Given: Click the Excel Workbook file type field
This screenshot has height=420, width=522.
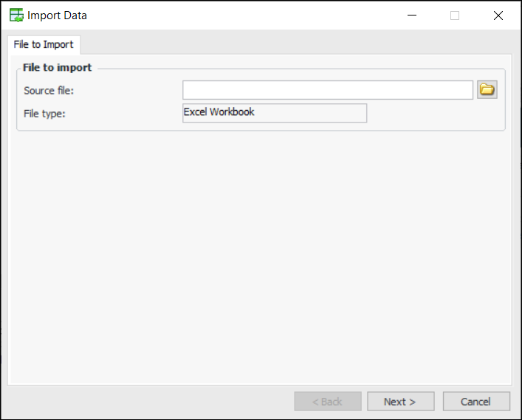Looking at the screenshot, I should (x=274, y=113).
